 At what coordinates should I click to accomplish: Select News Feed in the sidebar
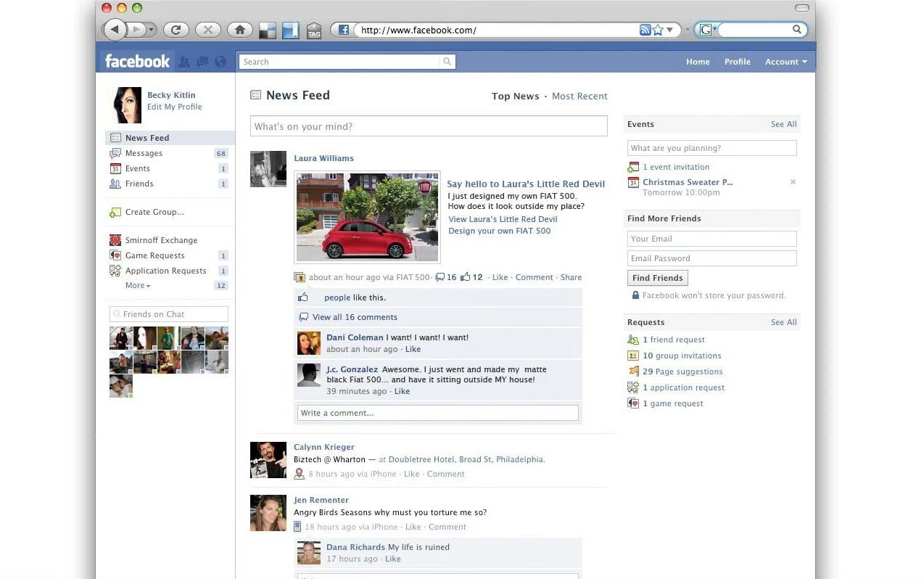pos(170,138)
